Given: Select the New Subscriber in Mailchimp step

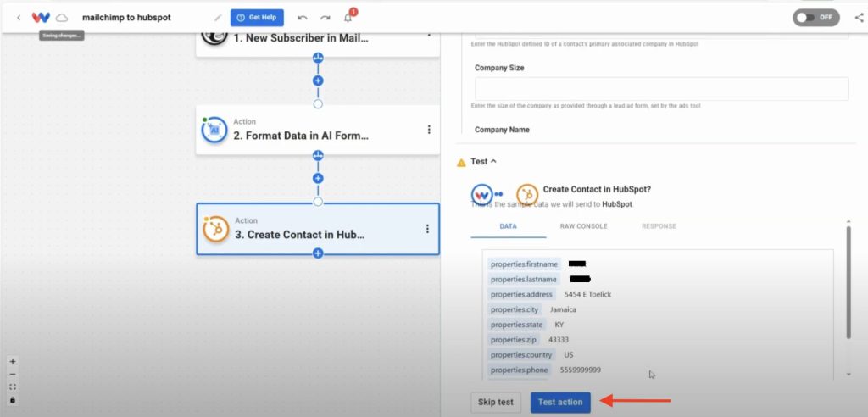Looking at the screenshot, I should point(318,44).
